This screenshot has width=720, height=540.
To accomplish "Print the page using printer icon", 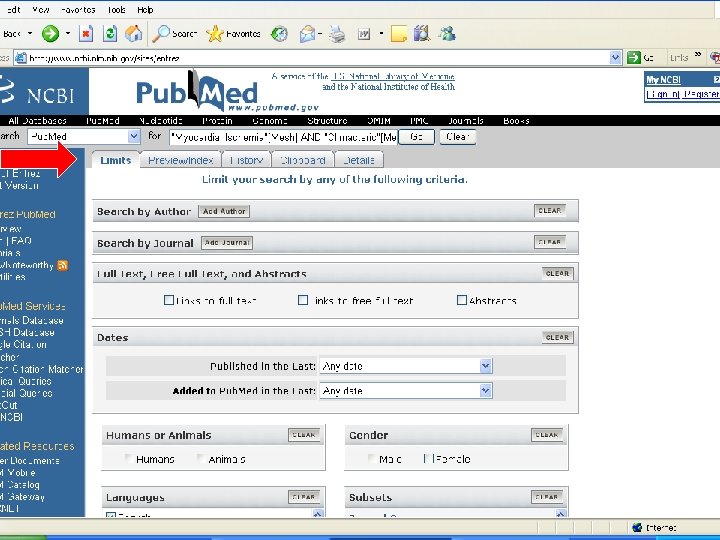I will point(337,34).
